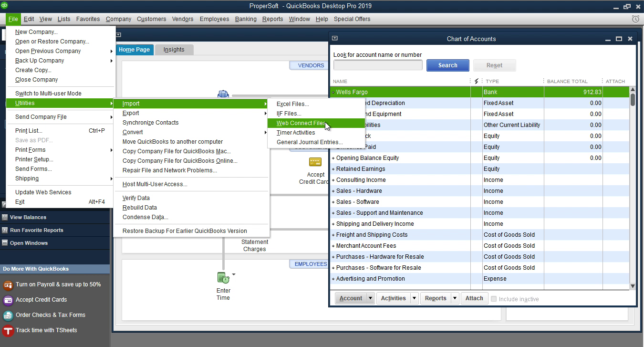Screen dimensions: 644x347
Task: Click the Chart of Accounts vertical scrollbar thumb
Action: [633, 99]
